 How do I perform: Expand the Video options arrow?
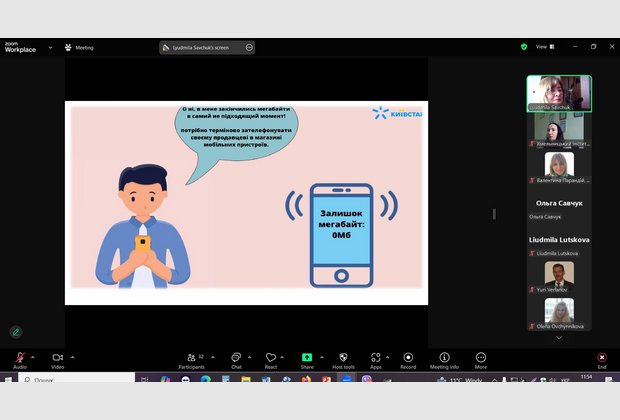pos(72,356)
